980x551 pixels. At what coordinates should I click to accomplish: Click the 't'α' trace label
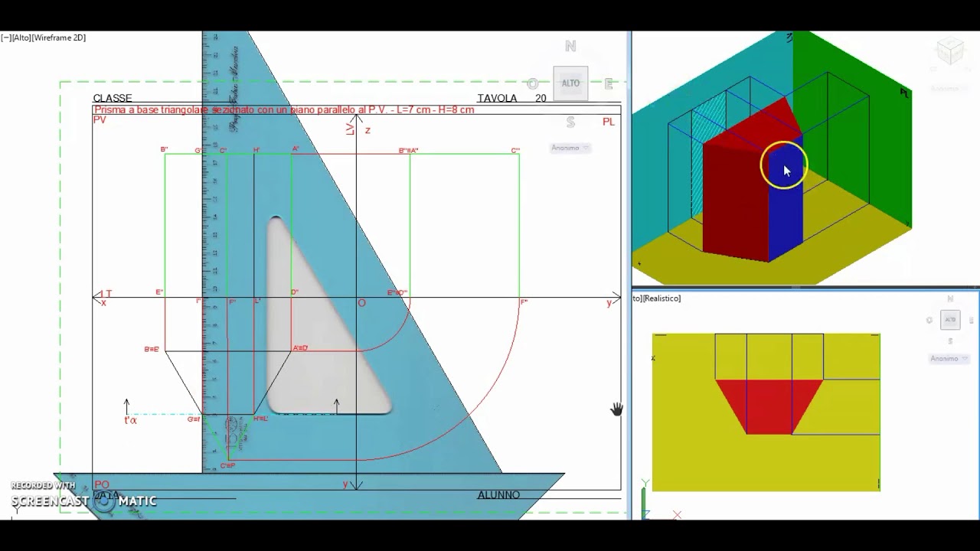coord(131,420)
